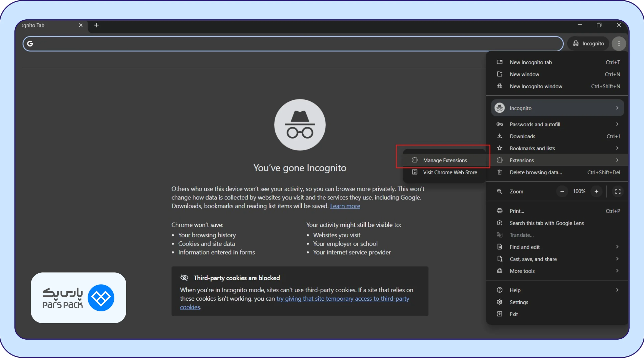This screenshot has width=644, height=358.
Task: Choose Delete browsing data menu item
Action: [x=557, y=172]
